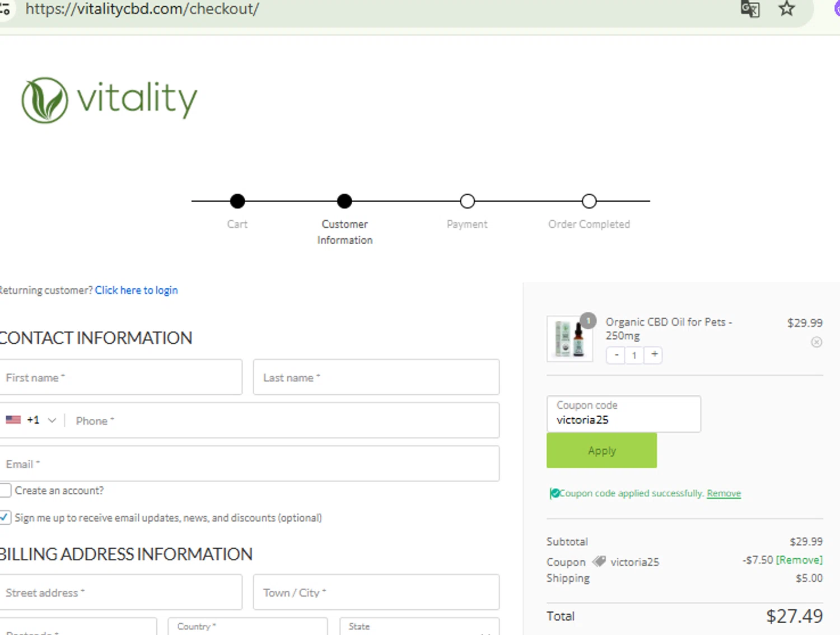
Task: Click the translate page icon in address bar
Action: (x=750, y=9)
